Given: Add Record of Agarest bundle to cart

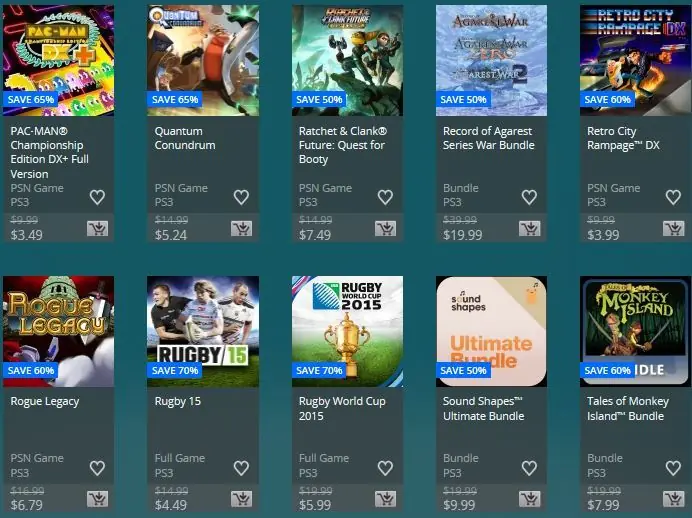Looking at the screenshot, I should (530, 228).
